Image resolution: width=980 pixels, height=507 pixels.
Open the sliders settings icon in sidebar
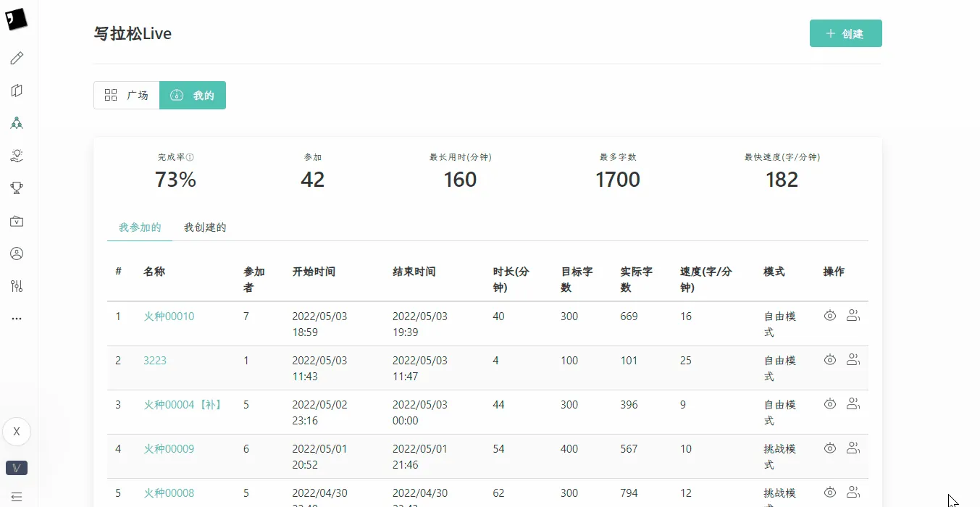click(17, 286)
